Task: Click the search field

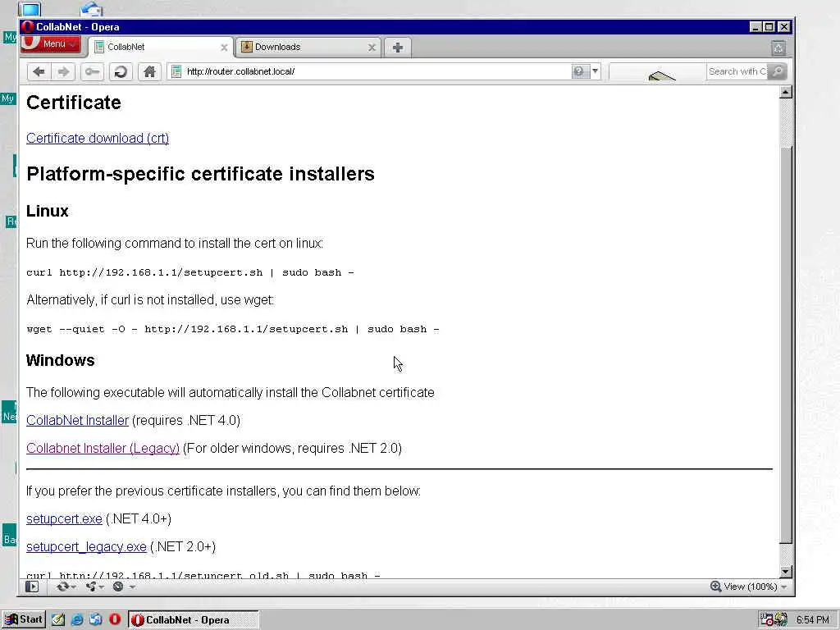Action: [737, 71]
